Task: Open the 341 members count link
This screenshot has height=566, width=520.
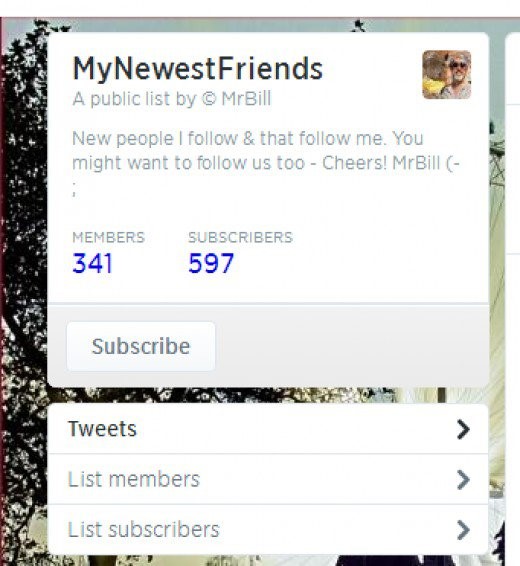Action: (x=93, y=263)
